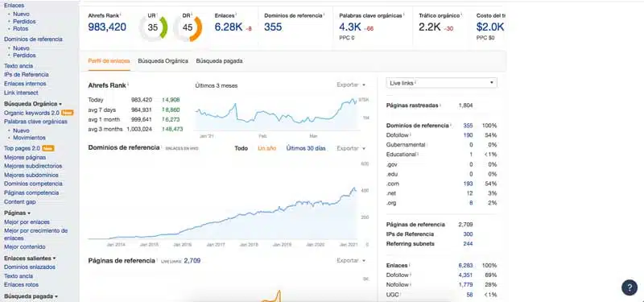Click the DR 45 gauge
644x302 pixels.
pos(188,27)
